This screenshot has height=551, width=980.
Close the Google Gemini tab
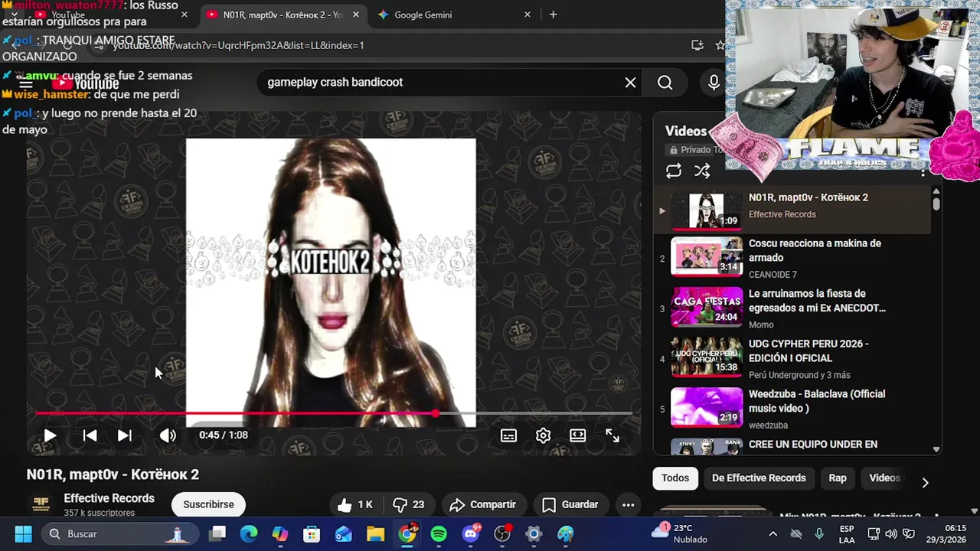pos(527,15)
